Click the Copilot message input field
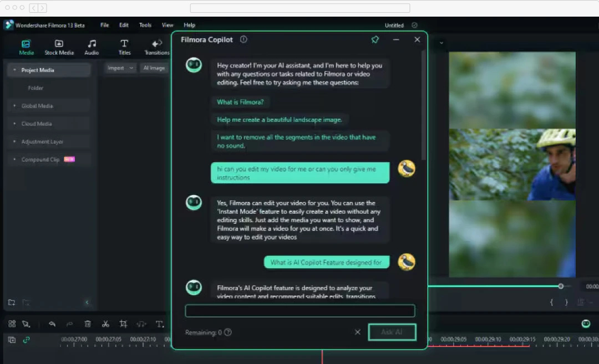 coord(300,311)
